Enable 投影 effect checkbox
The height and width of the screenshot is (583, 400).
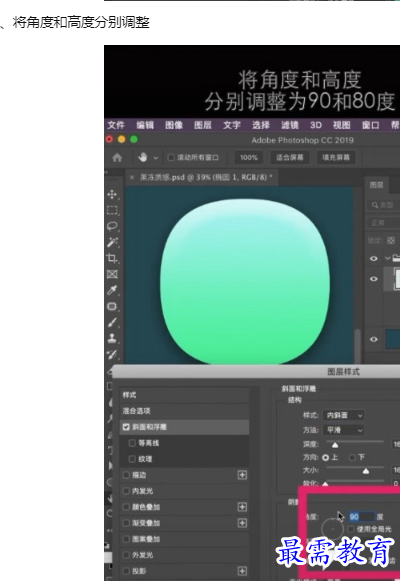point(126,571)
